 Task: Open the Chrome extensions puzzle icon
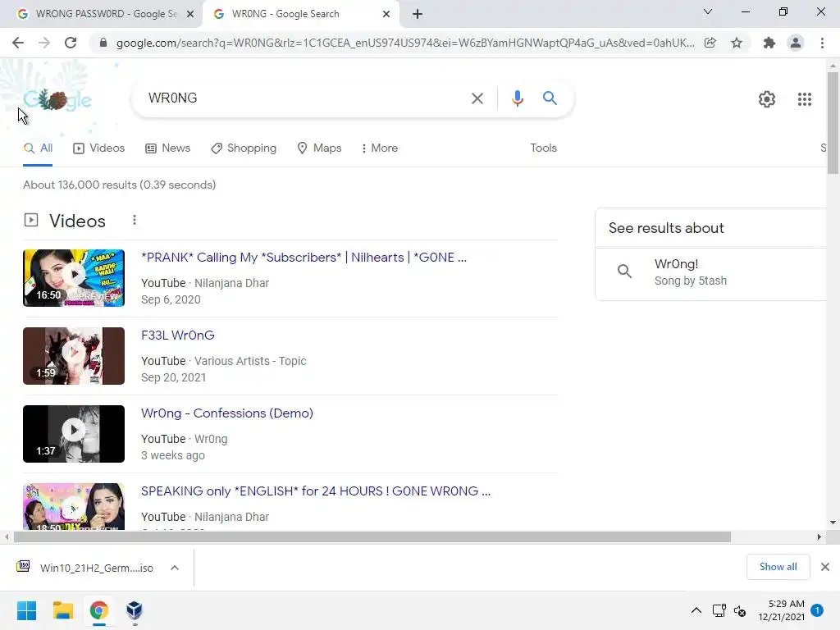point(769,43)
